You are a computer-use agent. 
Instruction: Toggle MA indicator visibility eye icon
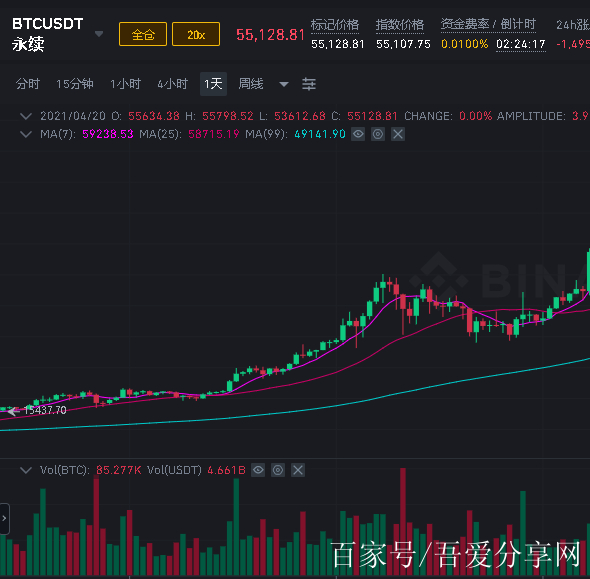click(x=358, y=134)
